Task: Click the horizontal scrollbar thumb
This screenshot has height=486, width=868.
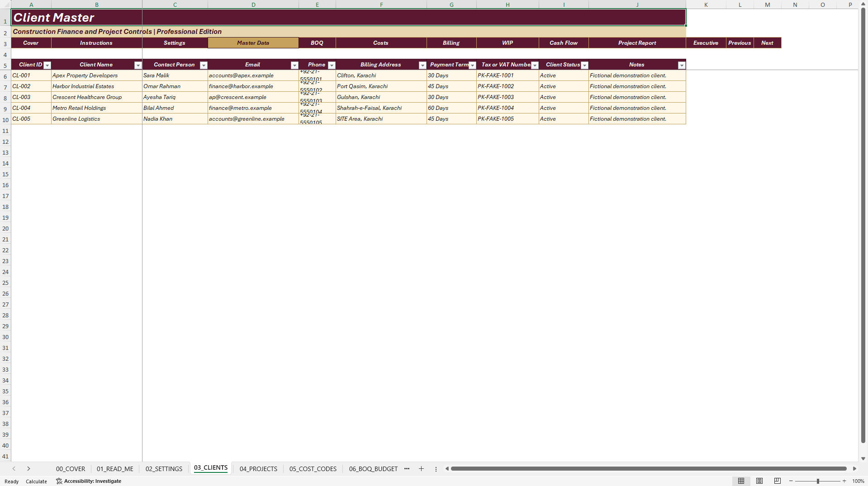Action: point(649,469)
